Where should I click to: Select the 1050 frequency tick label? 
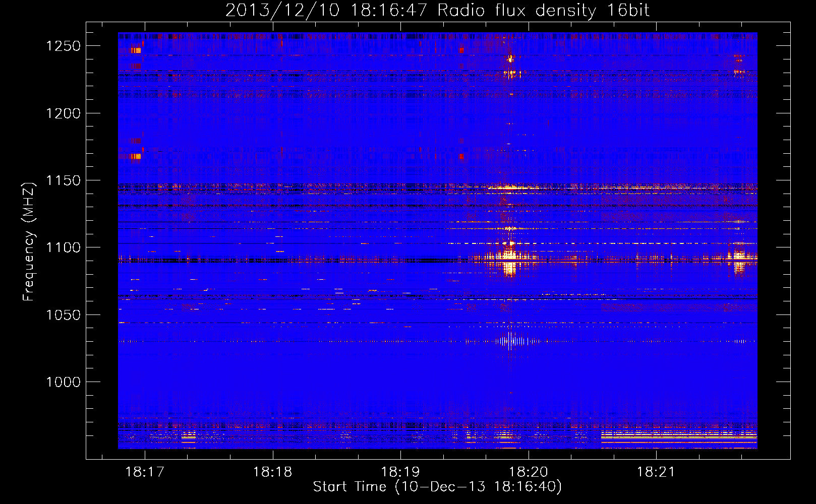(63, 315)
